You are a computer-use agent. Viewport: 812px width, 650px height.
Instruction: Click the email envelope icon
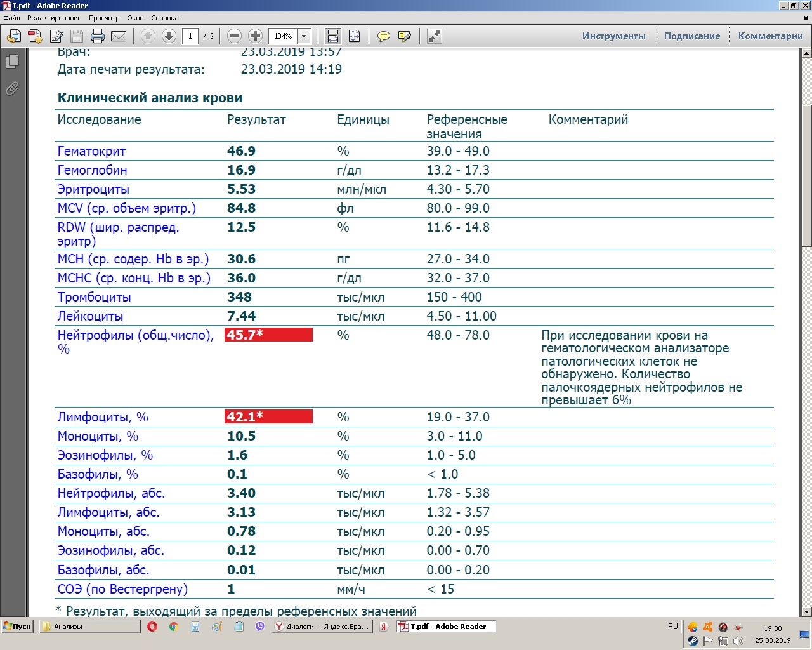(119, 36)
